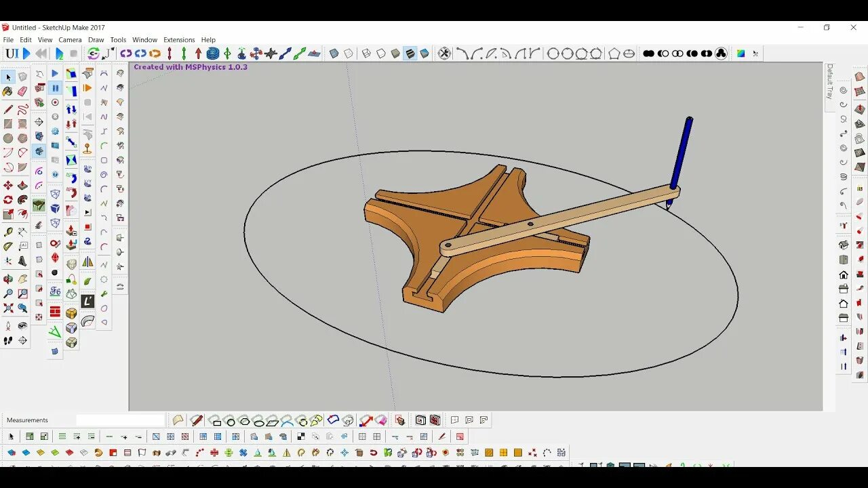Screen dimensions: 868x488
Task: Select the Move tool with red arrows
Action: 8,185
